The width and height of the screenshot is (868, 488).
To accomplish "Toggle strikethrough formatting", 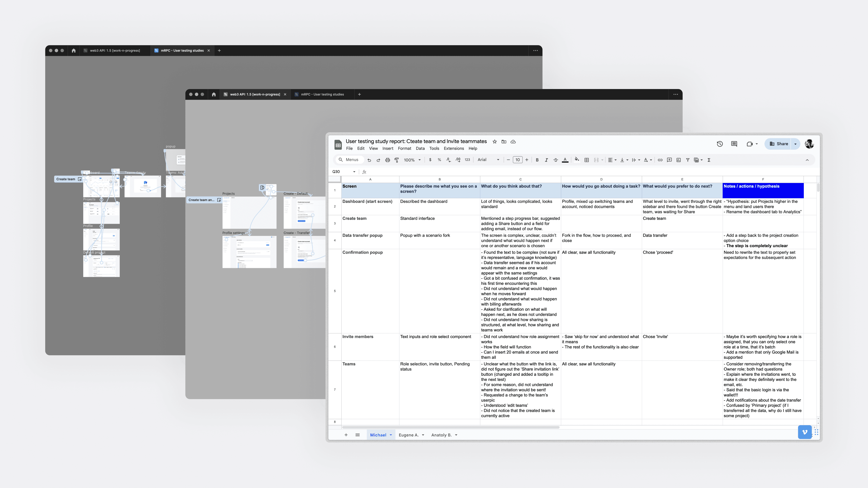I will [x=556, y=160].
